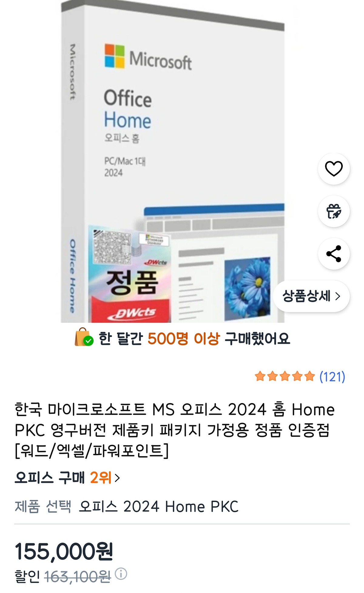Click the discount info circle icon
The width and height of the screenshot is (364, 593).
point(121,574)
